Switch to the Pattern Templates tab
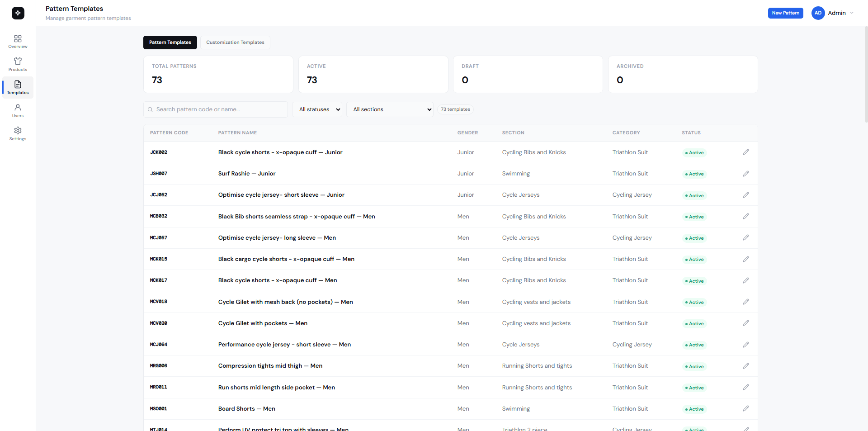This screenshot has height=431, width=868. tap(170, 43)
